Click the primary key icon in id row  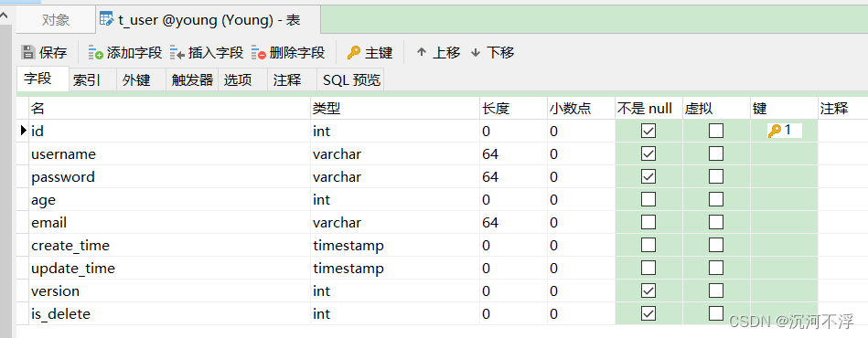(x=775, y=132)
